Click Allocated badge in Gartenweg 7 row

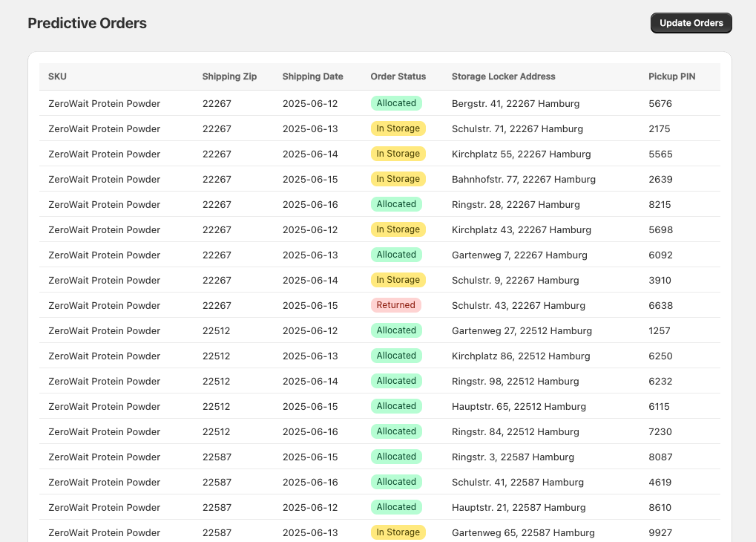(x=396, y=255)
